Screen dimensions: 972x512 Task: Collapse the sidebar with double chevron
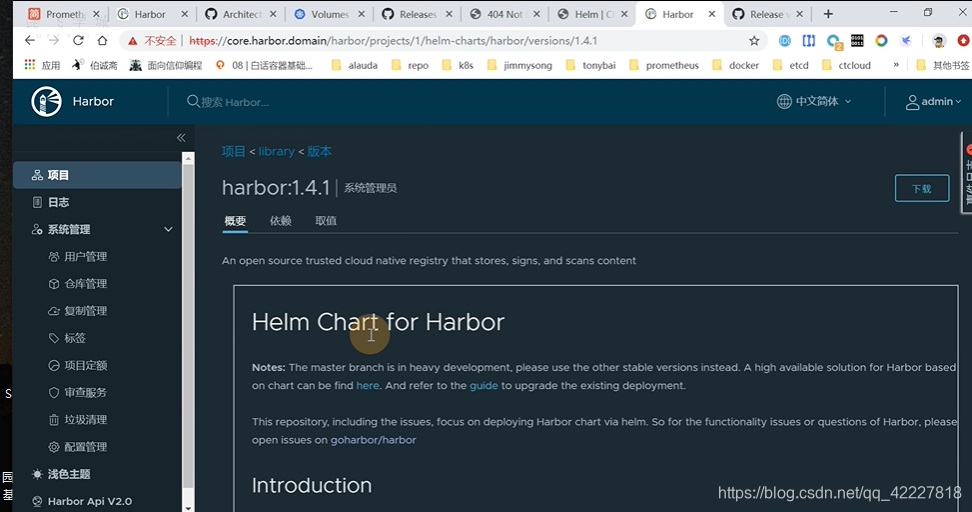tap(181, 138)
